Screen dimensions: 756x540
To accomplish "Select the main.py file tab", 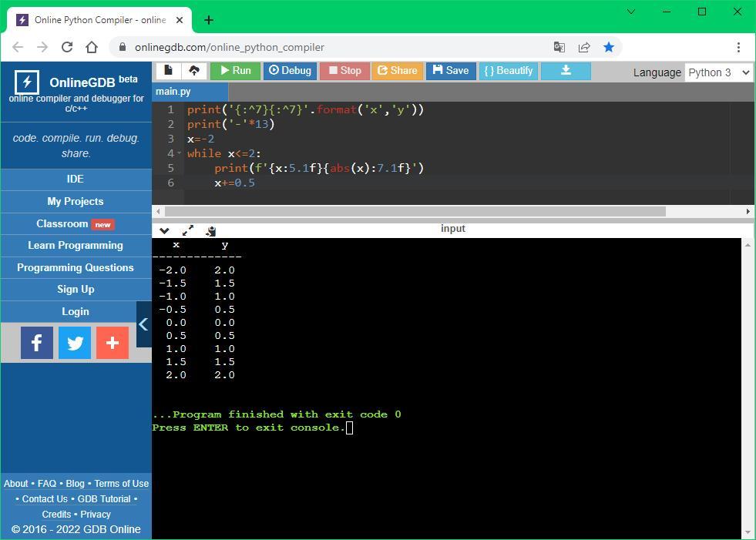I will (190, 92).
